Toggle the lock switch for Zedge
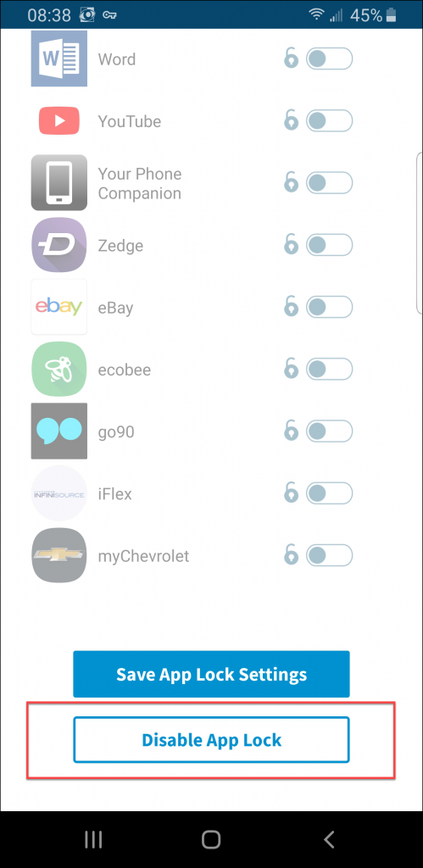423x868 pixels. (x=330, y=245)
